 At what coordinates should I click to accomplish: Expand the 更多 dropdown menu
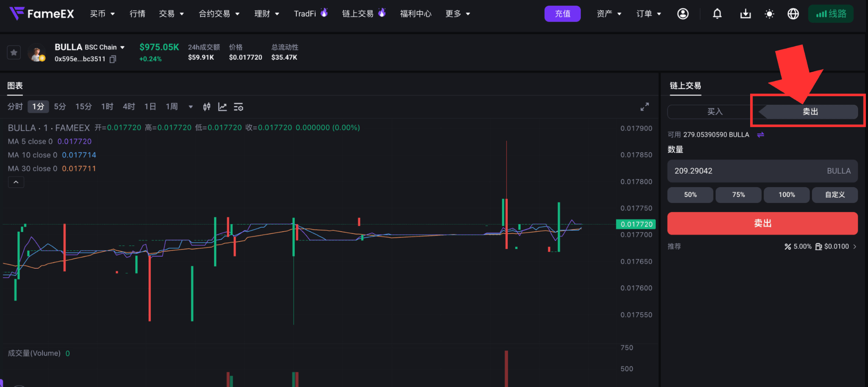(458, 14)
